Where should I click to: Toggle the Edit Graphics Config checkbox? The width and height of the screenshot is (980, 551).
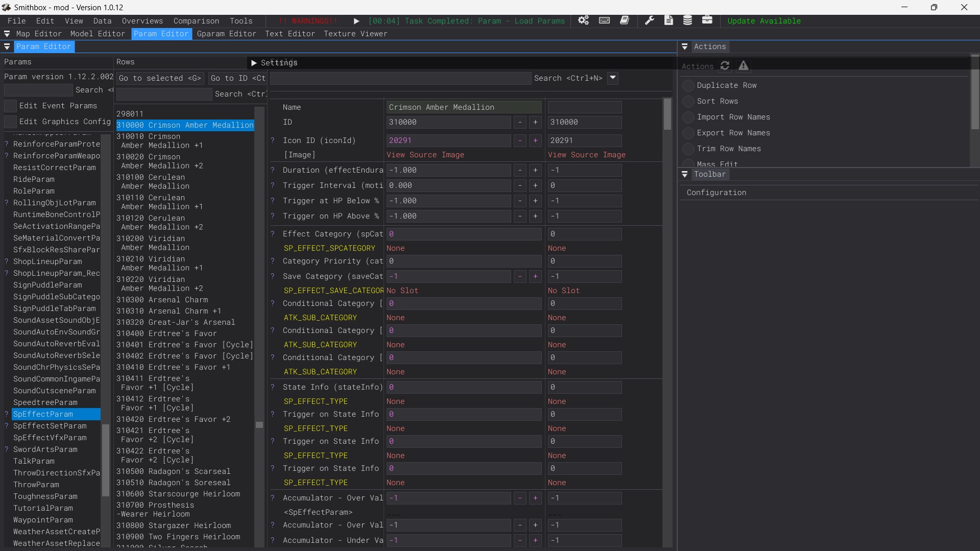pos(11,122)
